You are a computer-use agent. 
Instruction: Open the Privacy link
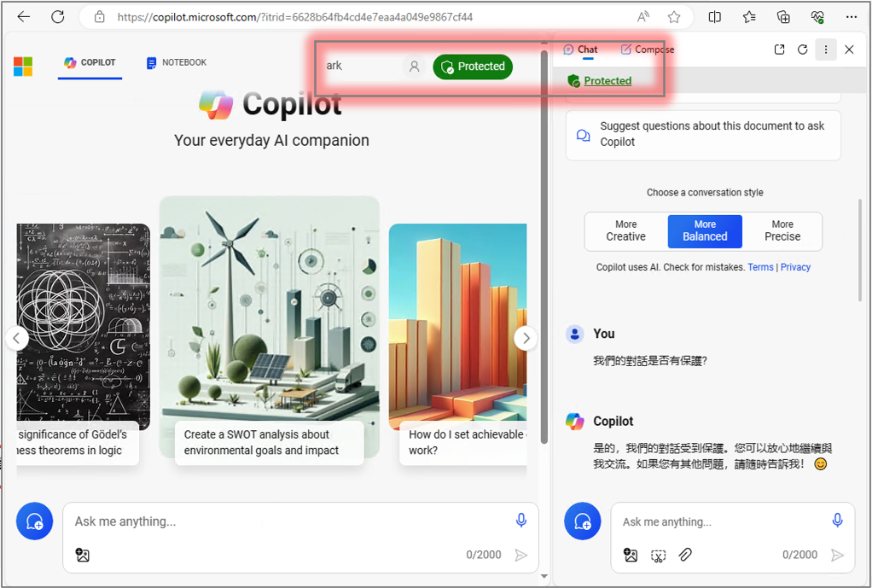pos(795,267)
